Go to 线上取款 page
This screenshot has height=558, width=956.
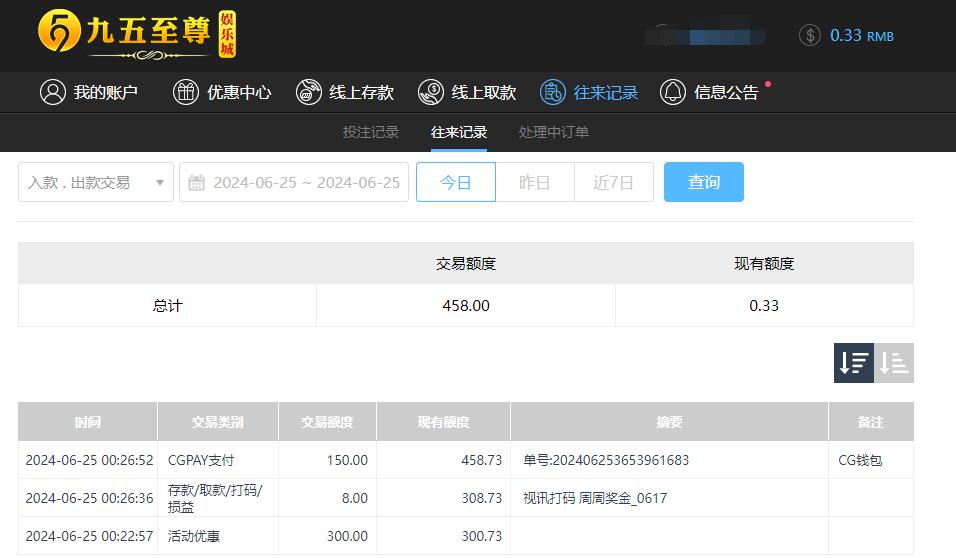467,92
